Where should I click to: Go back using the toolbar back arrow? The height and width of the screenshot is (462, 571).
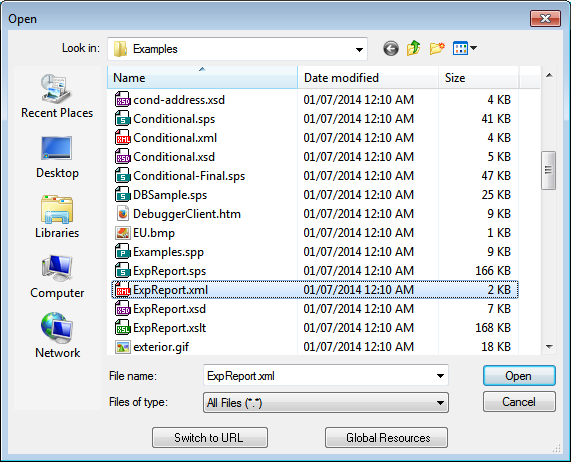[391, 48]
